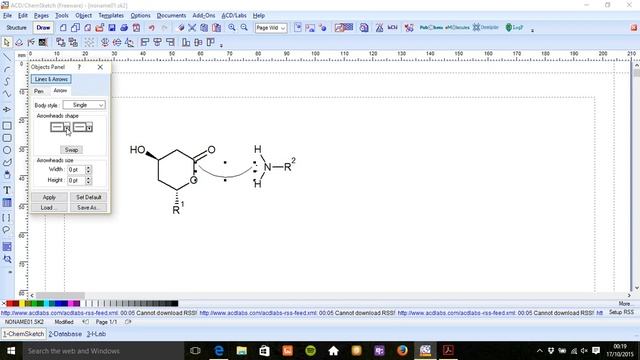Open the Edit menu
Screen dimensions: 640x360
(x=23, y=16)
